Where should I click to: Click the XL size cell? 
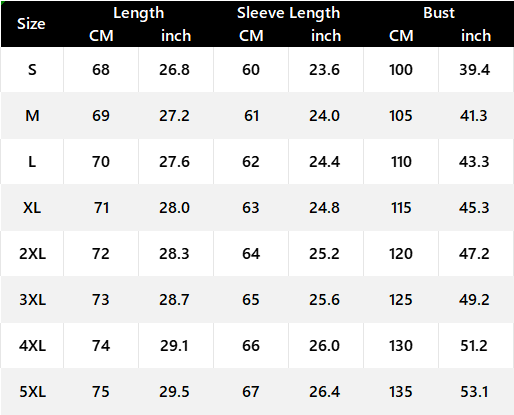pos(32,208)
